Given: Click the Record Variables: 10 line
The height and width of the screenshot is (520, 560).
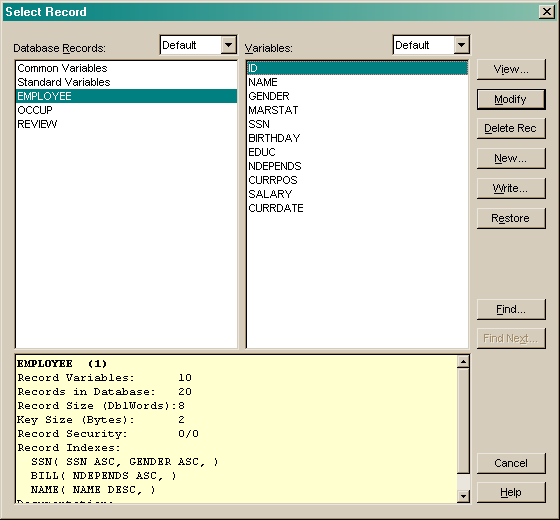Looking at the screenshot, I should click(104, 378).
